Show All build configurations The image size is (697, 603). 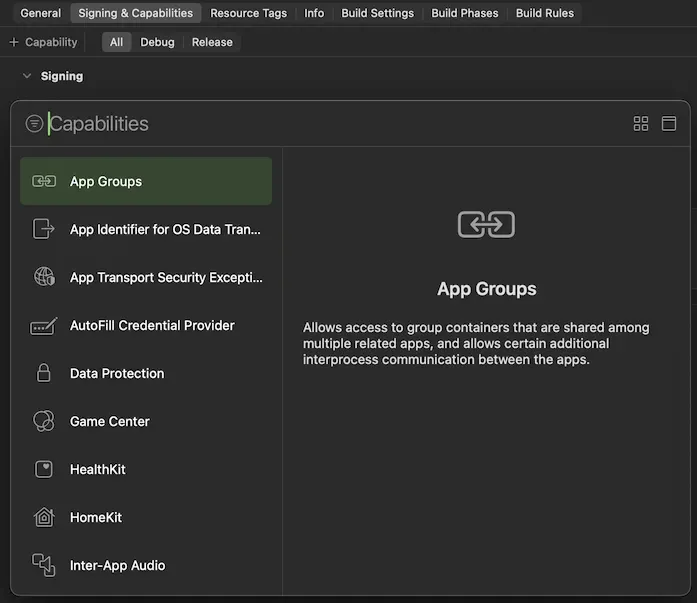point(116,42)
